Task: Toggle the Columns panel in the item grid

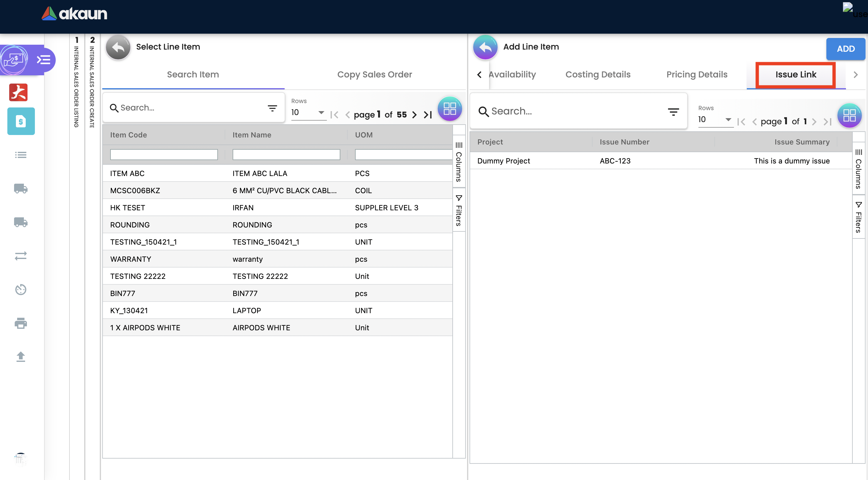Action: coord(458,162)
